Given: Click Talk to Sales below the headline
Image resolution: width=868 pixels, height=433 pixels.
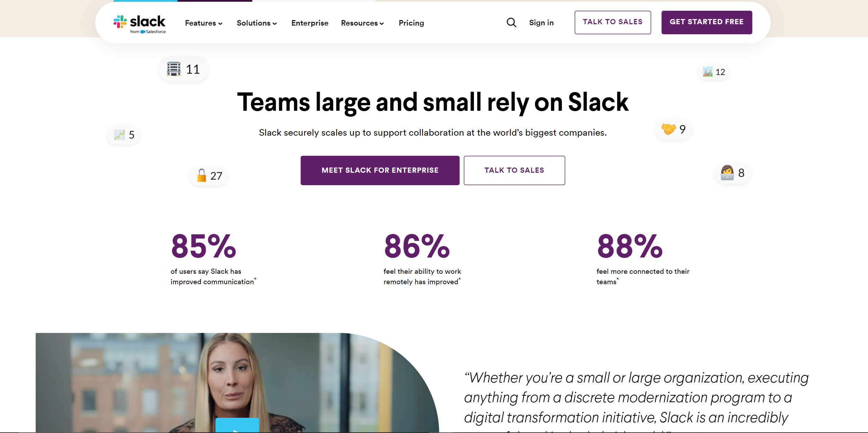Looking at the screenshot, I should (x=514, y=170).
